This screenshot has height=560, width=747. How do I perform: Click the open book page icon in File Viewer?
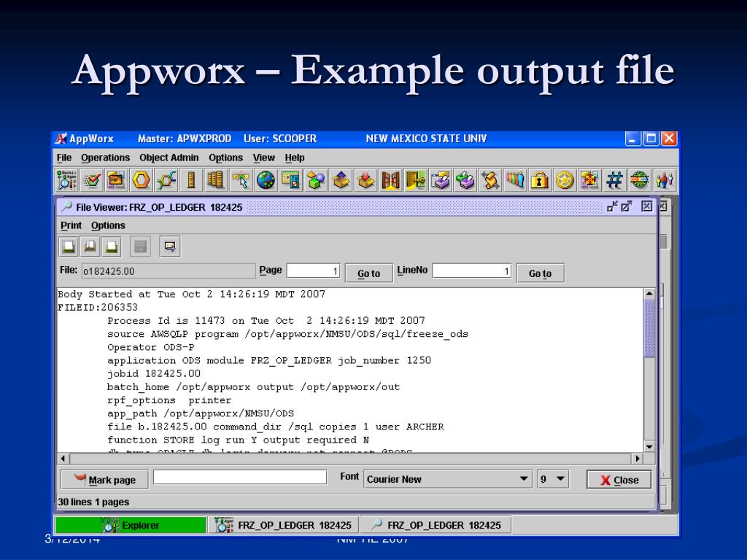click(90, 246)
